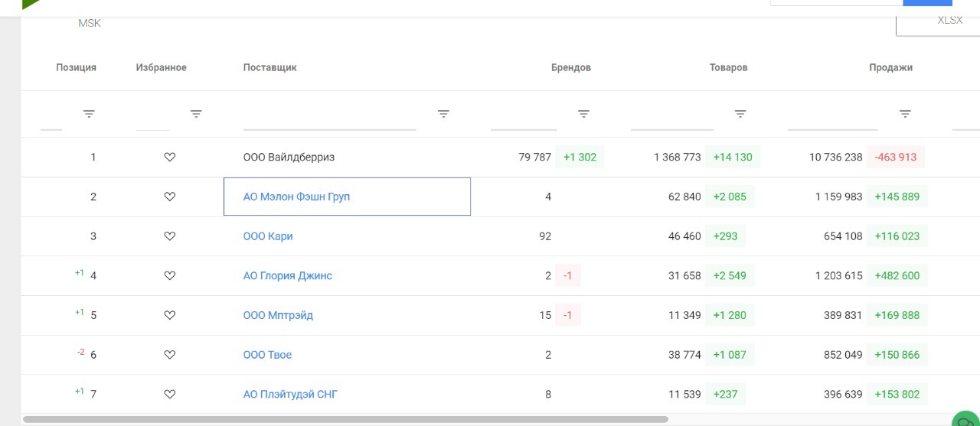
Task: Mark АО Глория Джинс as favorite
Action: (x=170, y=276)
